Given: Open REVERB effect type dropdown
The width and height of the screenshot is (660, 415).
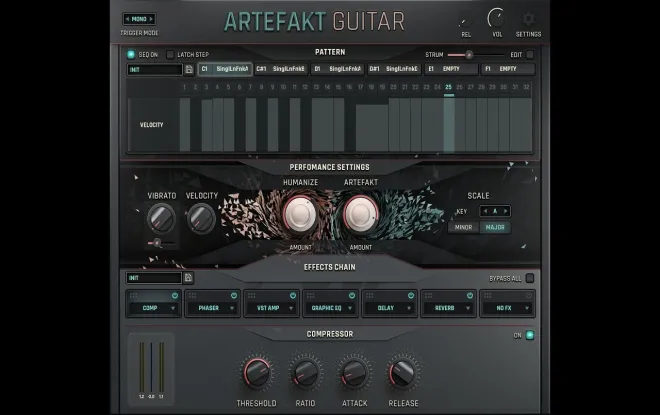Looking at the screenshot, I should (x=448, y=308).
